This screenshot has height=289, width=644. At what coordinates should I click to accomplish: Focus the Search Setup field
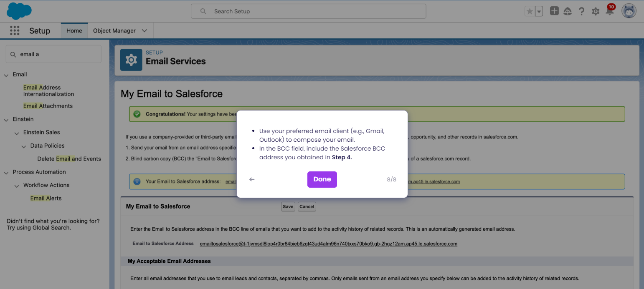[x=309, y=11]
